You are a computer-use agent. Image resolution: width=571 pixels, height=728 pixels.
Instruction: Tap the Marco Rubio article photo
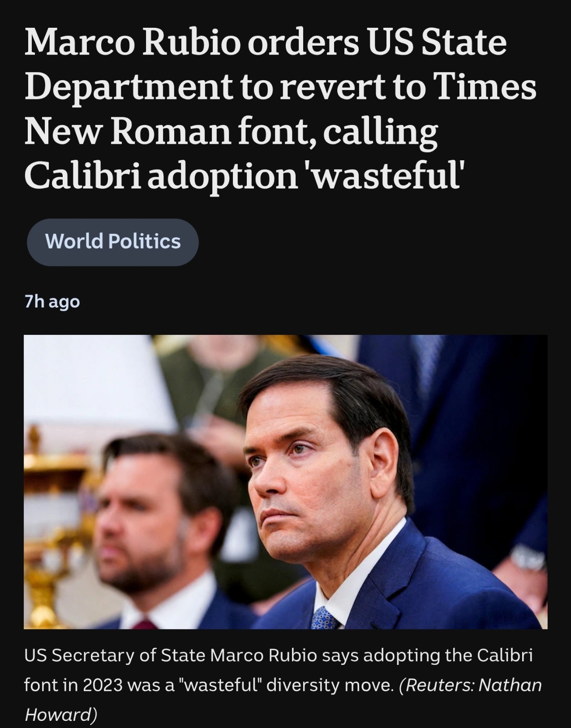(x=287, y=488)
